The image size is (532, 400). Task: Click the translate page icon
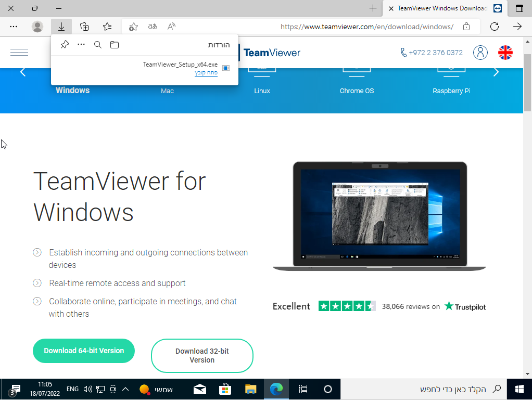(x=153, y=27)
